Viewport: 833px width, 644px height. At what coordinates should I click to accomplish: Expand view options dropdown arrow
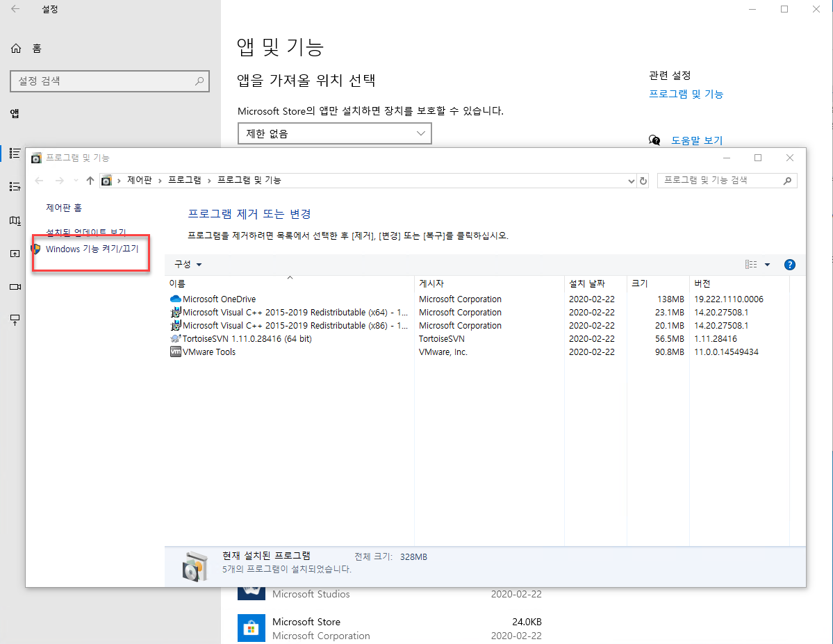pos(767,265)
